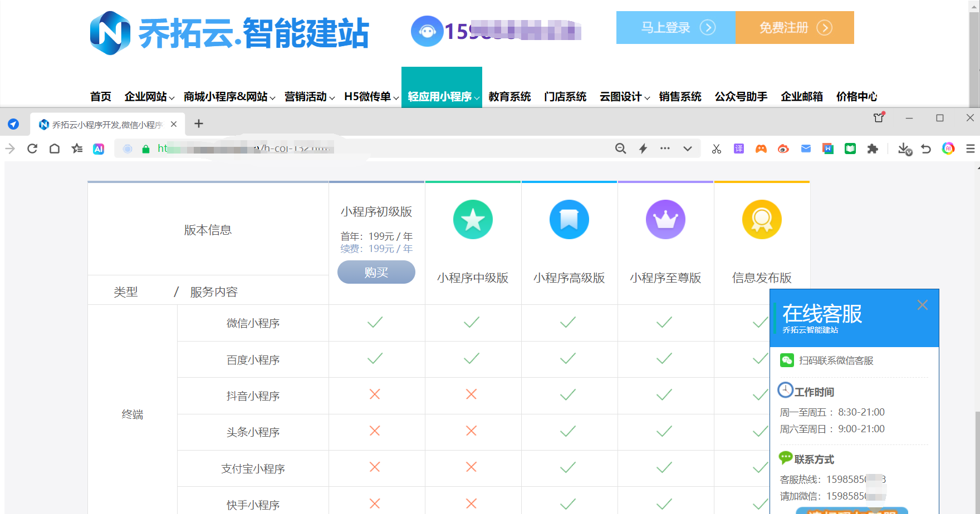Open the 销售系统 menu item
Image resolution: width=980 pixels, height=514 pixels.
680,97
